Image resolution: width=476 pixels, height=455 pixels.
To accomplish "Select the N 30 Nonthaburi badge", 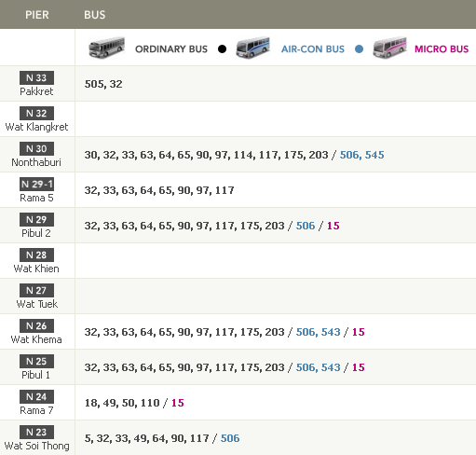I will pos(36,148).
